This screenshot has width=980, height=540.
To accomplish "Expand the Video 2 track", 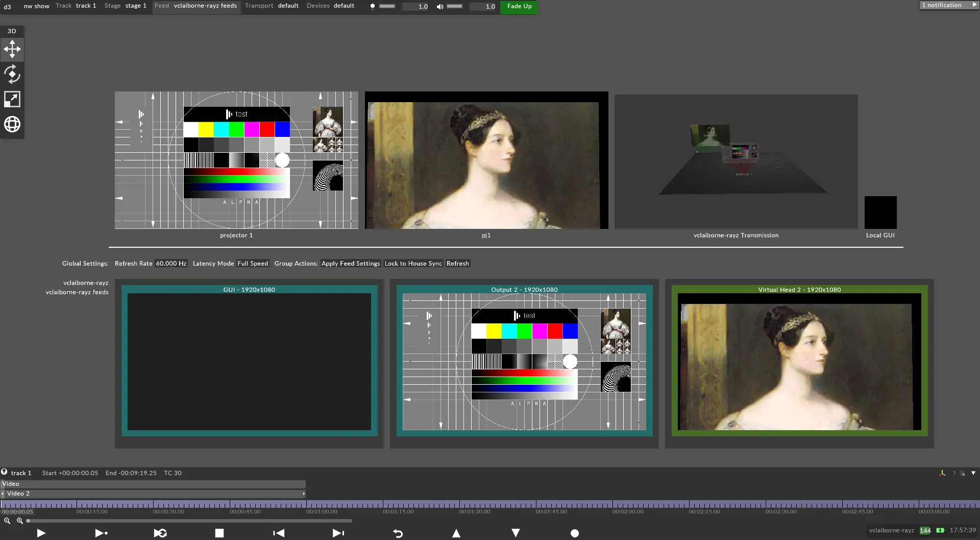I will (x=3, y=494).
